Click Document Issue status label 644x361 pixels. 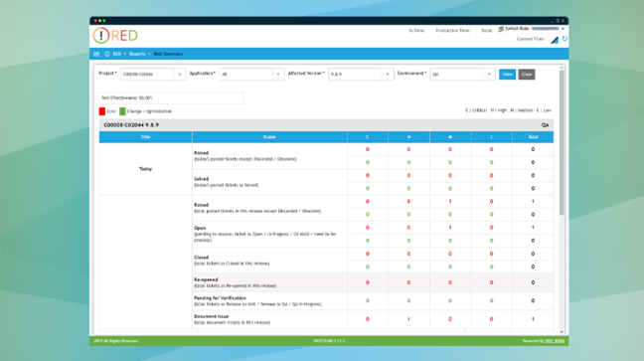pyautogui.click(x=211, y=316)
